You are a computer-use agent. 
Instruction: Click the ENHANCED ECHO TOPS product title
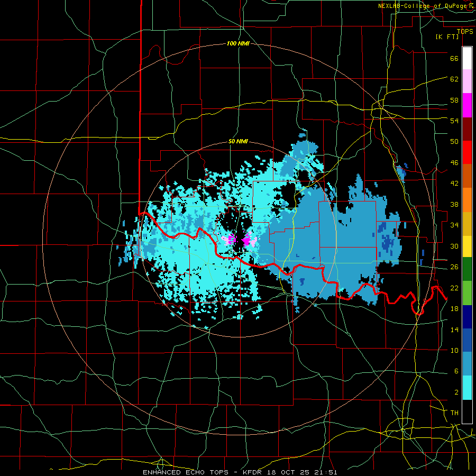click(186, 472)
